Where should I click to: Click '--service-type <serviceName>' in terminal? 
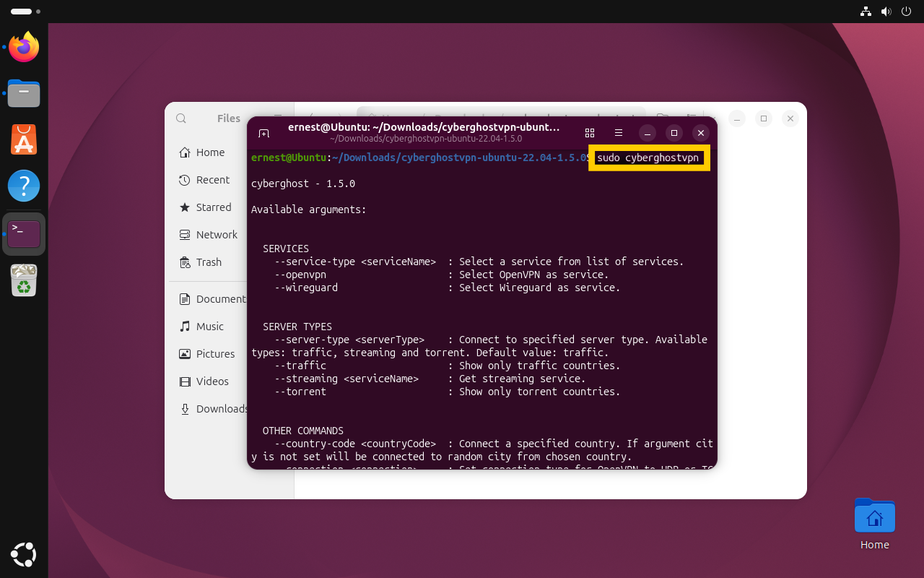pyautogui.click(x=355, y=262)
